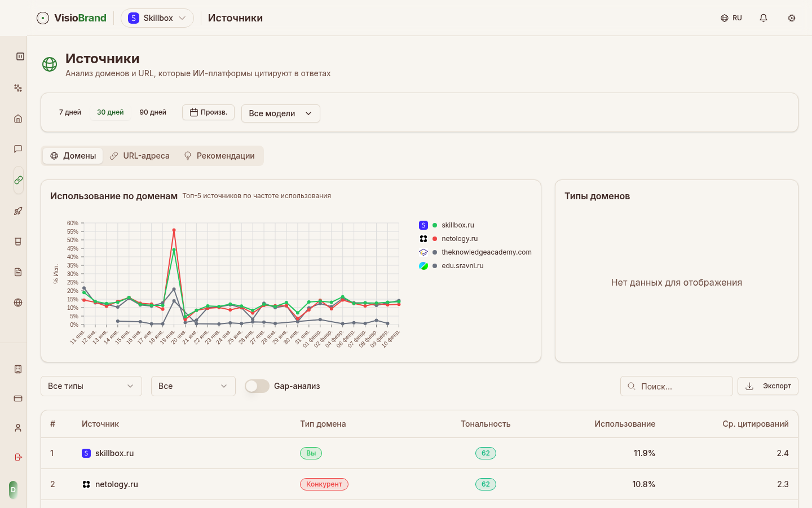Select the 90 дней period button
Viewport: 812px width, 508px height.
[153, 112]
